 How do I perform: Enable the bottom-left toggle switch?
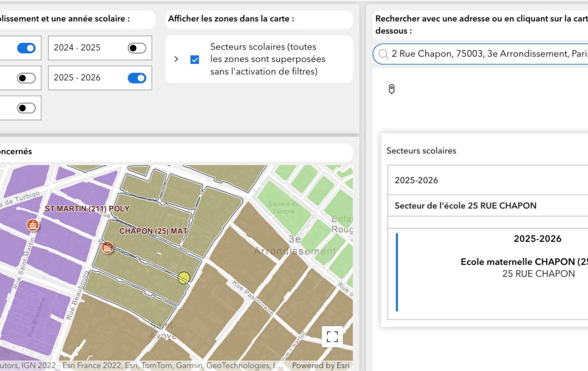[x=26, y=108]
